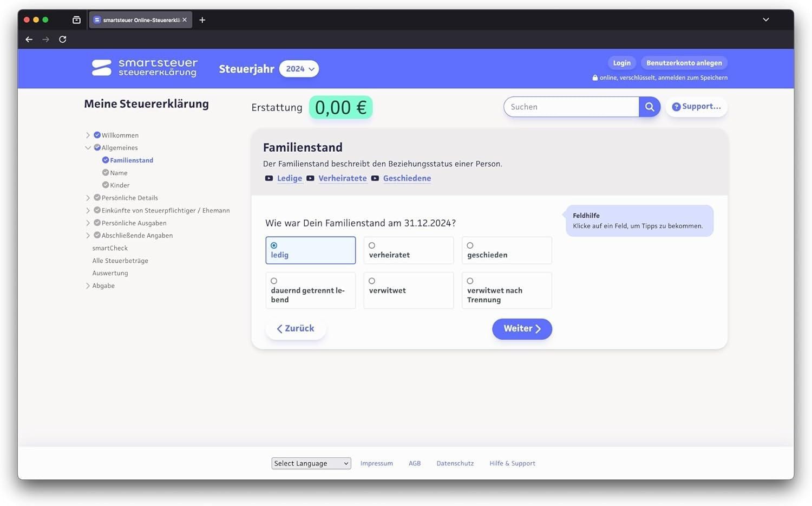Open the Steuerjahr 2024 dropdown
The width and height of the screenshot is (812, 506).
pos(299,69)
